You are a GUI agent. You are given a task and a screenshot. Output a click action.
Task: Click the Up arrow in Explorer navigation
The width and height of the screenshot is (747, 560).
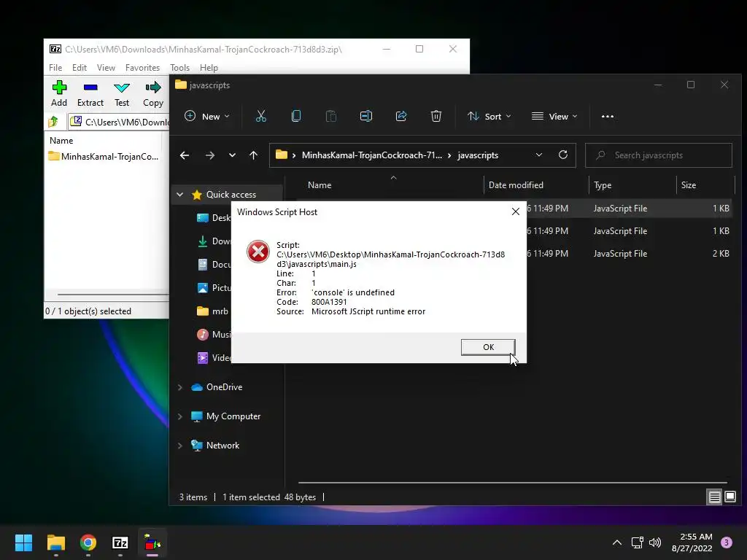[x=253, y=155]
